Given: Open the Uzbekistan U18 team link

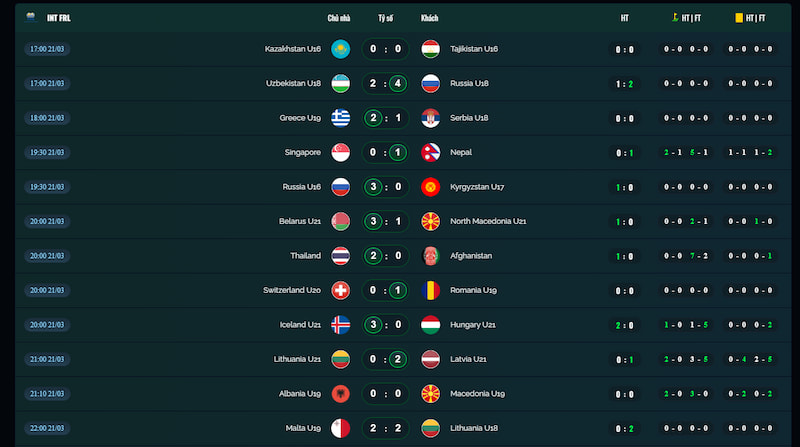Looking at the screenshot, I should pos(293,83).
